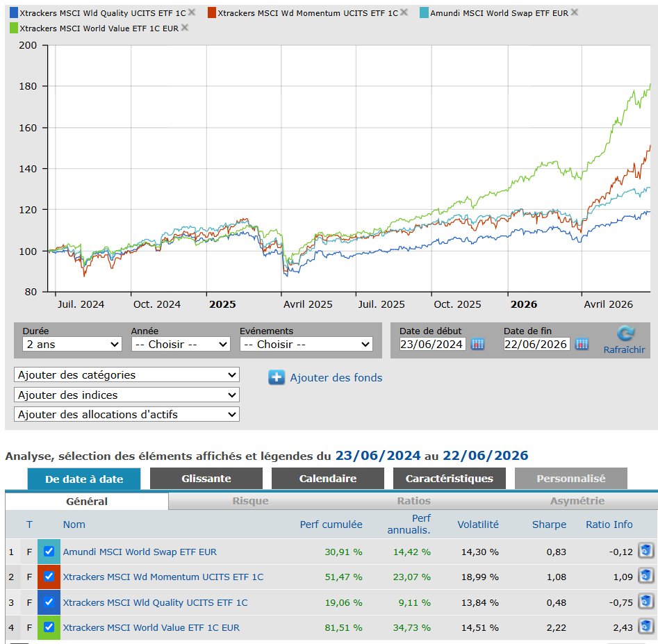This screenshot has height=644, width=658.
Task: Delete Xtrackers MSCI Wld Quality row
Action: [x=645, y=602]
